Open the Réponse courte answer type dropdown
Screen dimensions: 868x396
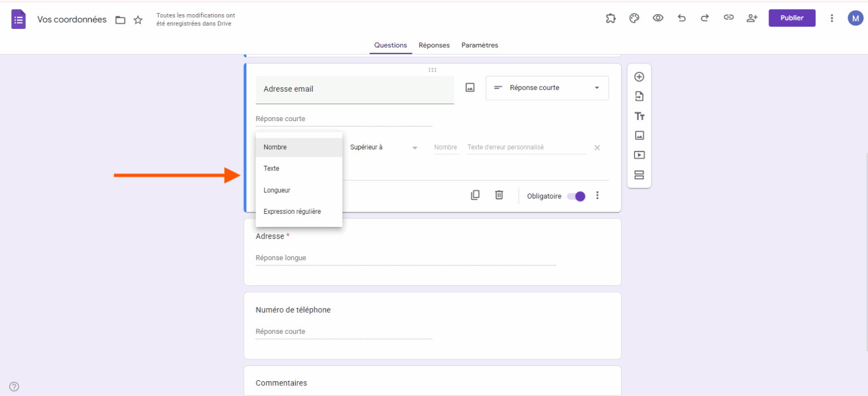click(x=546, y=88)
